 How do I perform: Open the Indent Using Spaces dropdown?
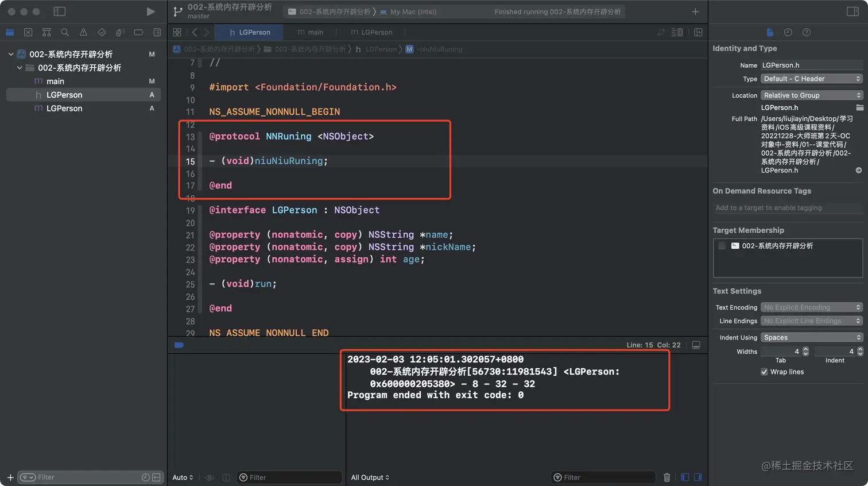click(812, 338)
